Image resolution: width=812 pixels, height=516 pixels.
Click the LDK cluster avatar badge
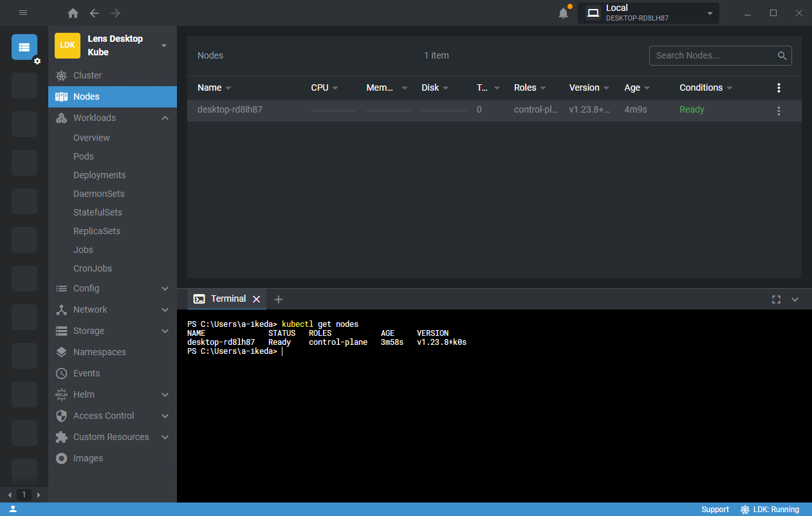[x=68, y=46]
